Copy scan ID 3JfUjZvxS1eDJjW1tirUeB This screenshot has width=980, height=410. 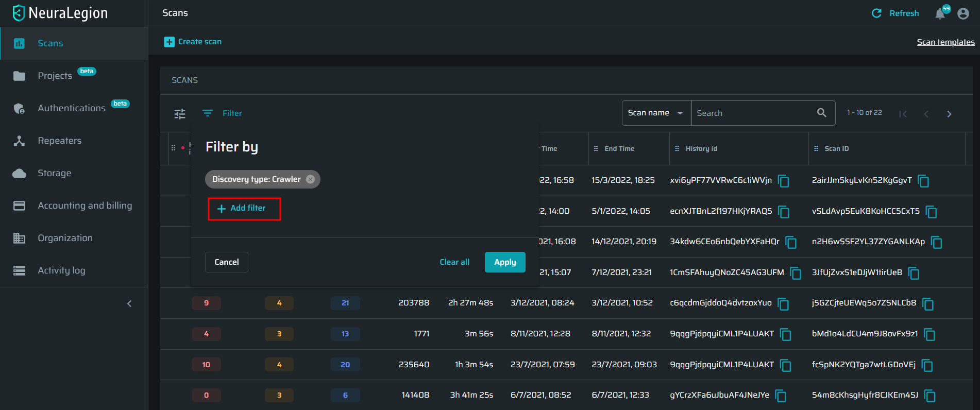click(914, 273)
